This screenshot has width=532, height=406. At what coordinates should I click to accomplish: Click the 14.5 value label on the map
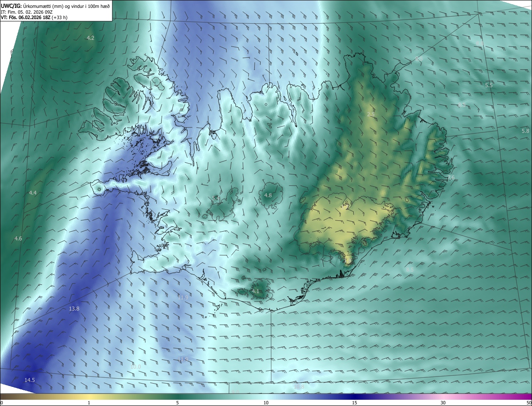[30, 380]
